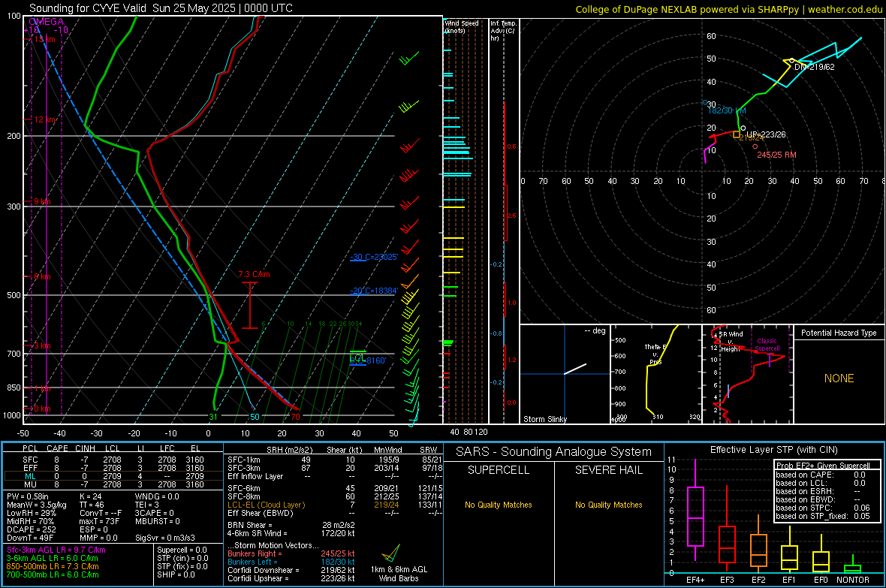Click the 'DN=219/62' hodograph label
886x588 pixels.
click(x=814, y=67)
